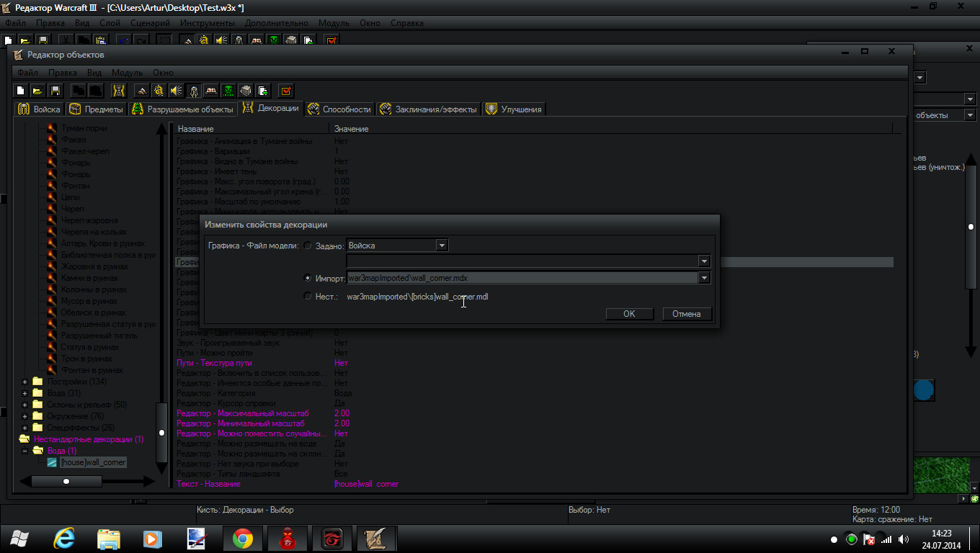Expand the Окружение (76) folder
Viewport: 980px width, 553px height.
coord(24,416)
